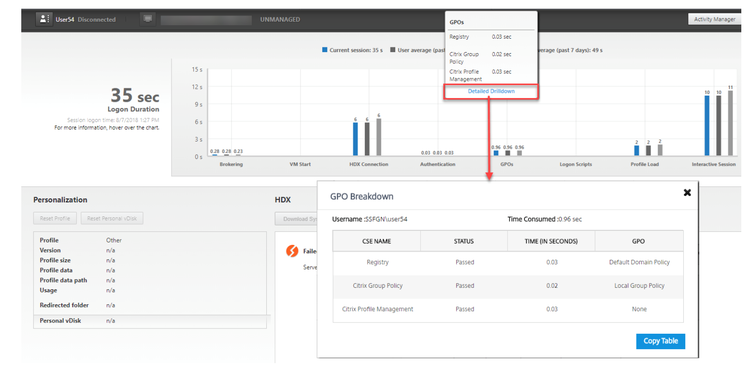
Task: Click the Logon Scripts chart label
Action: click(x=576, y=164)
